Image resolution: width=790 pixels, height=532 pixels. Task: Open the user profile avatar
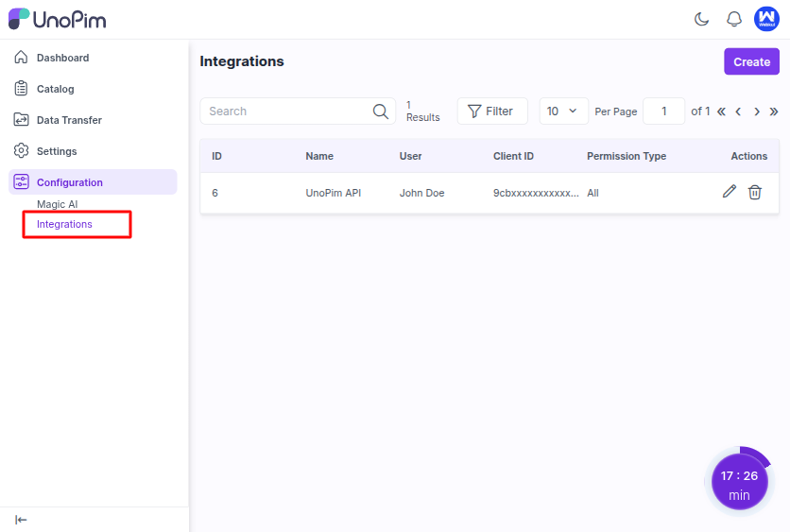[x=766, y=19]
